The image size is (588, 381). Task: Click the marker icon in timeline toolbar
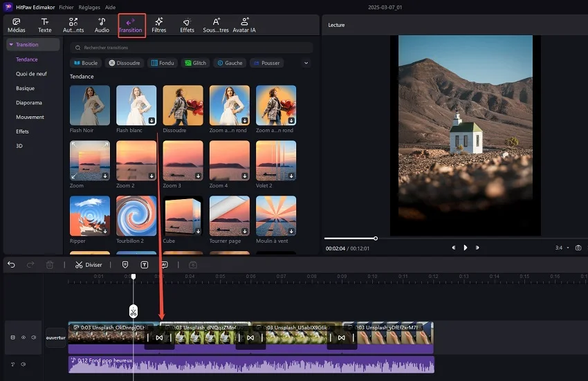[125, 264]
